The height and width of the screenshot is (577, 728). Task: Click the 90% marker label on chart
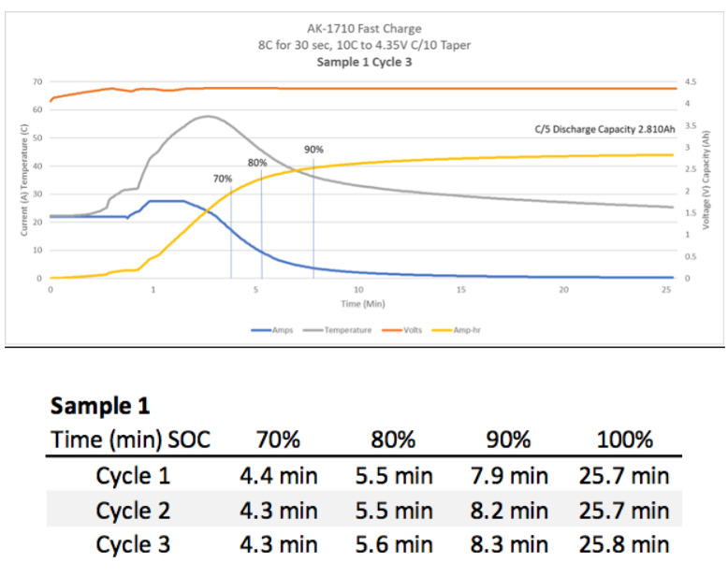(x=313, y=150)
